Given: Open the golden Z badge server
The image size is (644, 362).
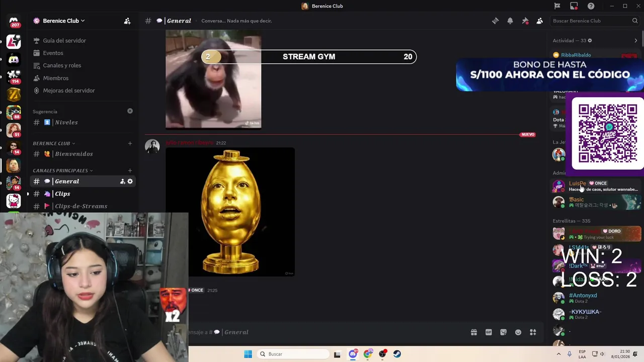Looking at the screenshot, I should 14,94.
